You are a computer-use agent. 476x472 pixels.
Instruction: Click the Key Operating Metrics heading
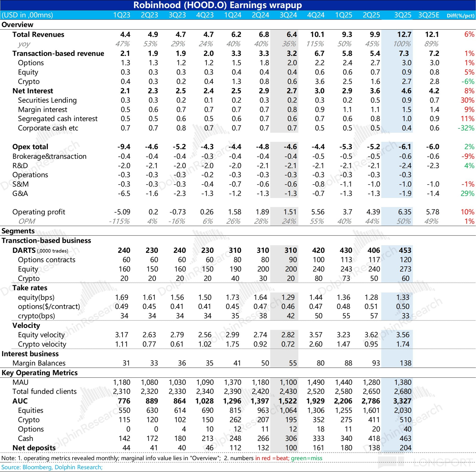coord(39,373)
